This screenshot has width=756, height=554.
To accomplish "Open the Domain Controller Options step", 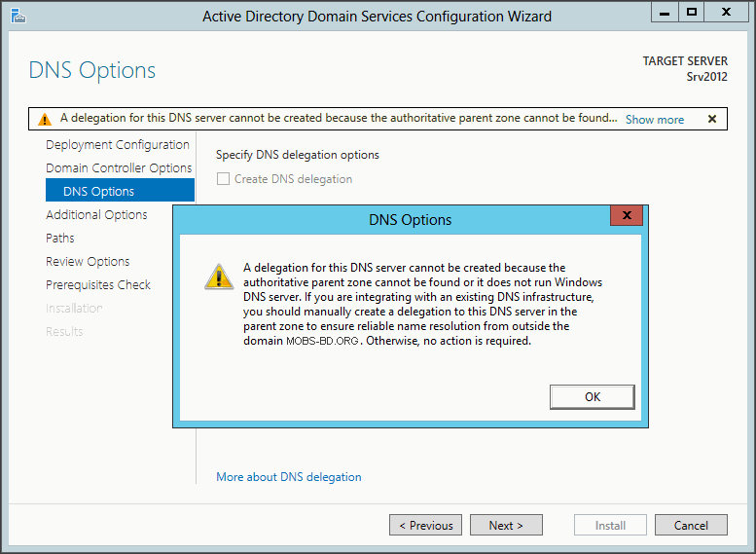I will (x=119, y=167).
